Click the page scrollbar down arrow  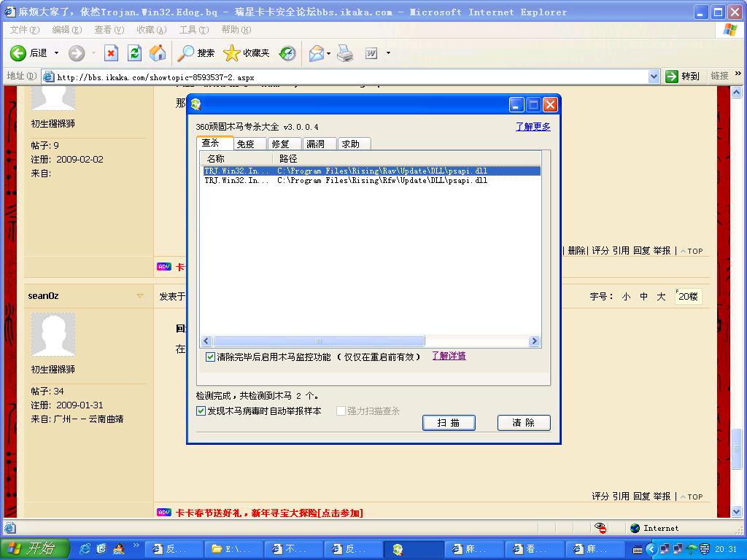[737, 512]
